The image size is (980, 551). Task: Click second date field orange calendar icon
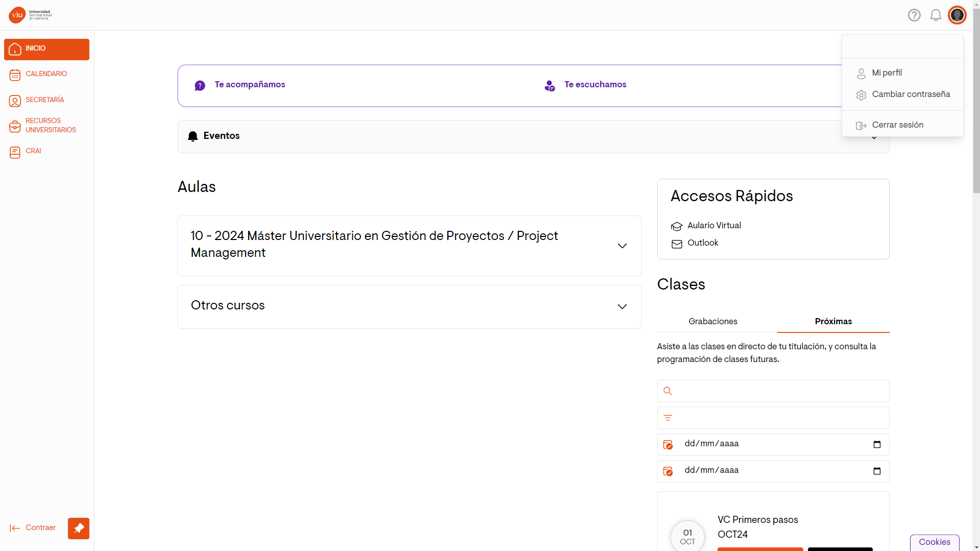click(668, 471)
